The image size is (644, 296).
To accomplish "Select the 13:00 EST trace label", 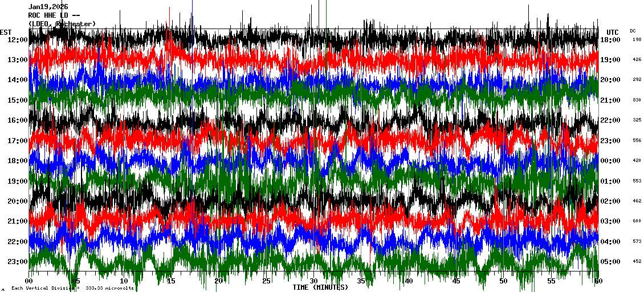I will pyautogui.click(x=18, y=60).
